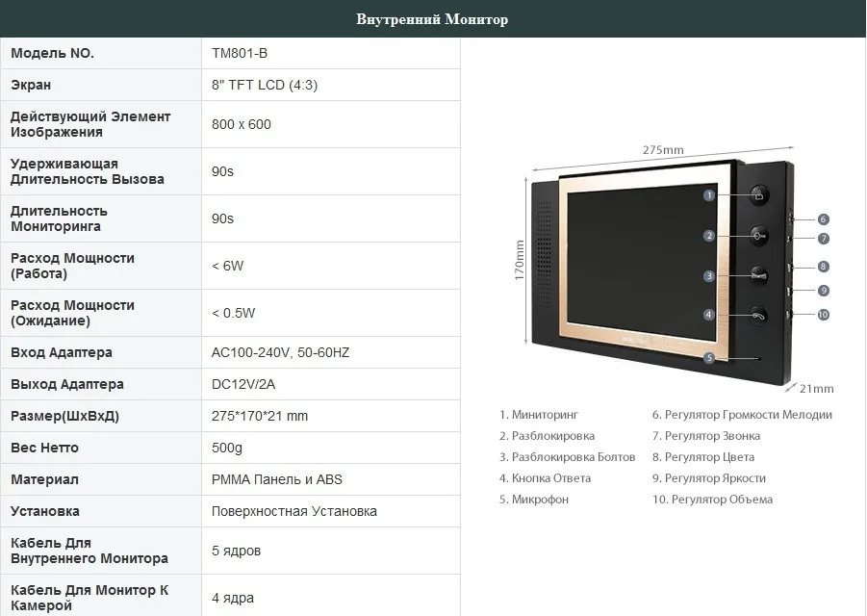The image size is (867, 616).
Task: Select the '8" TFT LCD (4:3)' value
Action: pyautogui.click(x=265, y=85)
